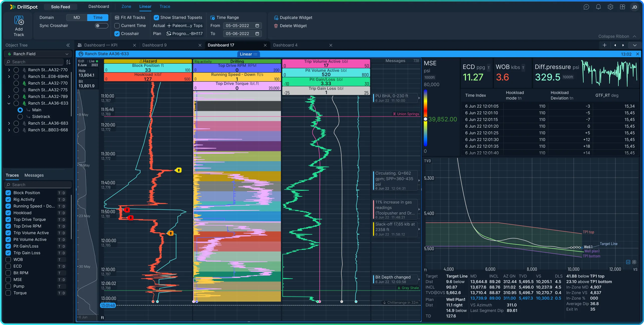Image resolution: width=644 pixels, height=325 pixels.
Task: Expand the Ranch St...AA36-683 tree node
Action: coord(9,123)
